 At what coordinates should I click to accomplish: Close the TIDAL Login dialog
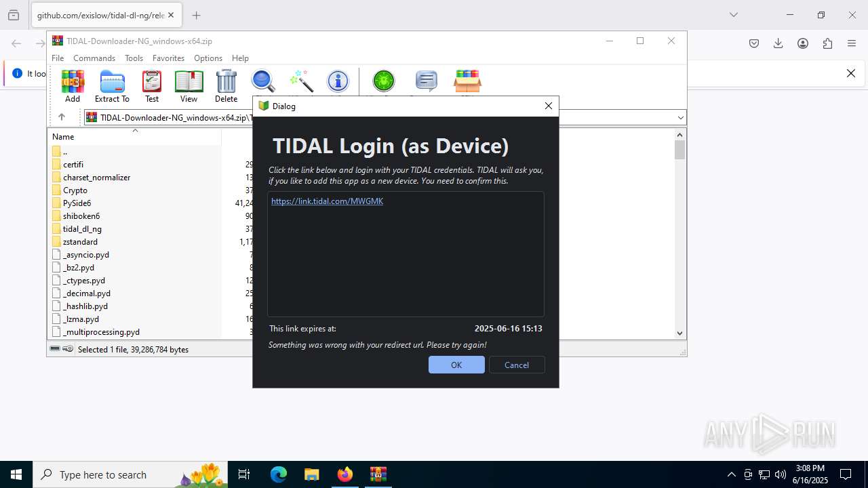point(549,106)
